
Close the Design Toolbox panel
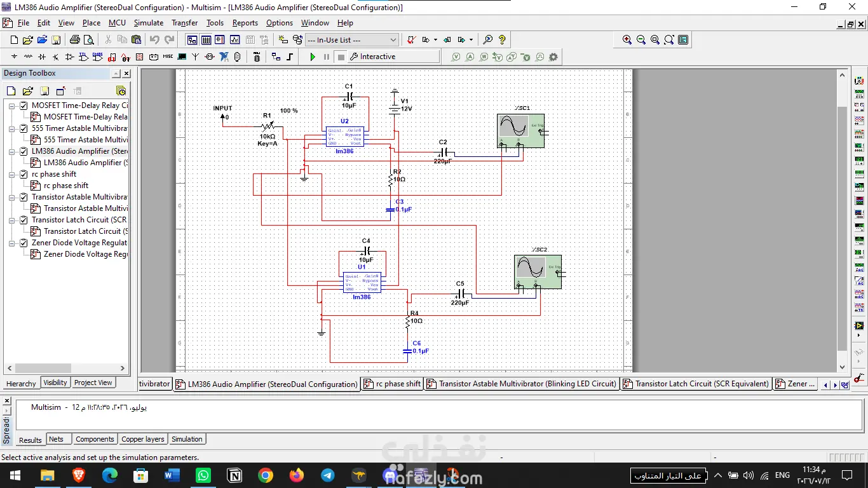(x=126, y=74)
